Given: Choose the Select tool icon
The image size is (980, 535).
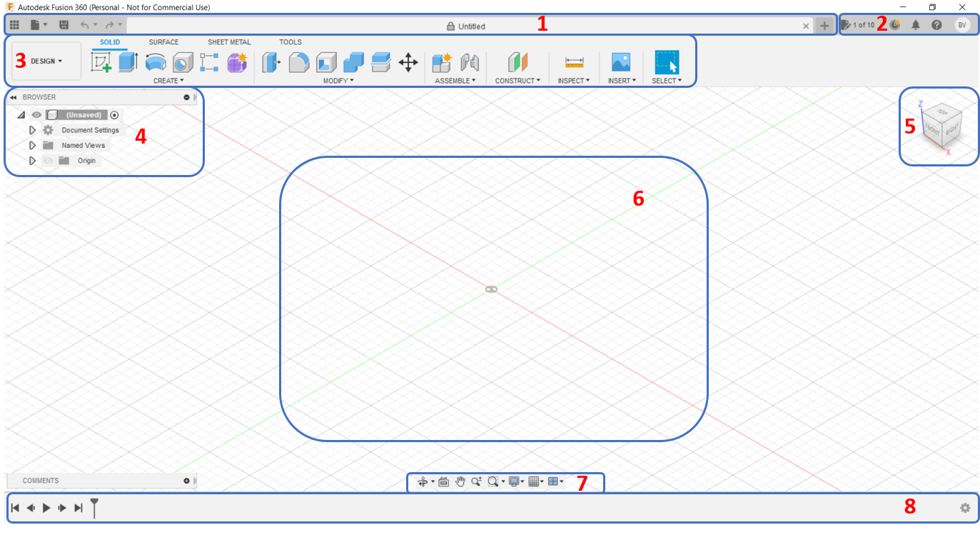Looking at the screenshot, I should [667, 62].
